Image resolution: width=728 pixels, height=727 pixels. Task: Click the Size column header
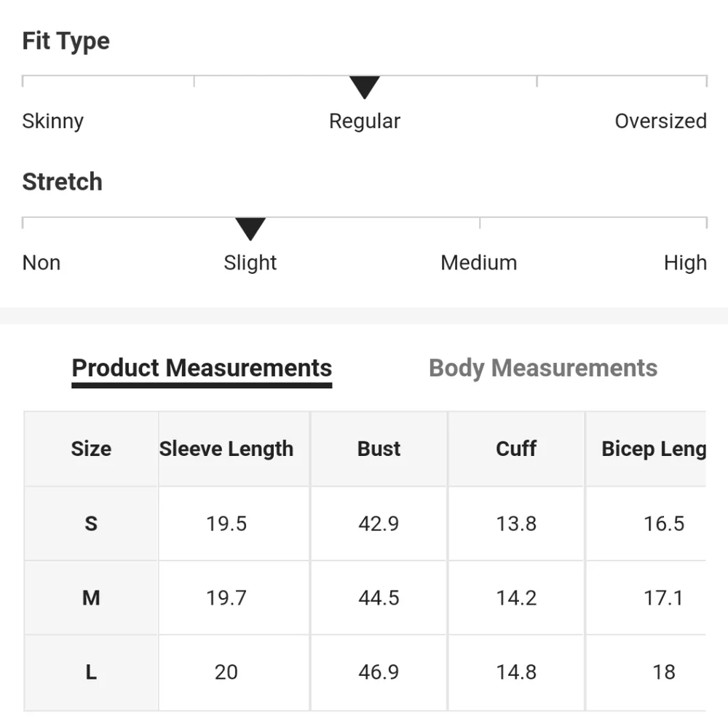click(91, 449)
